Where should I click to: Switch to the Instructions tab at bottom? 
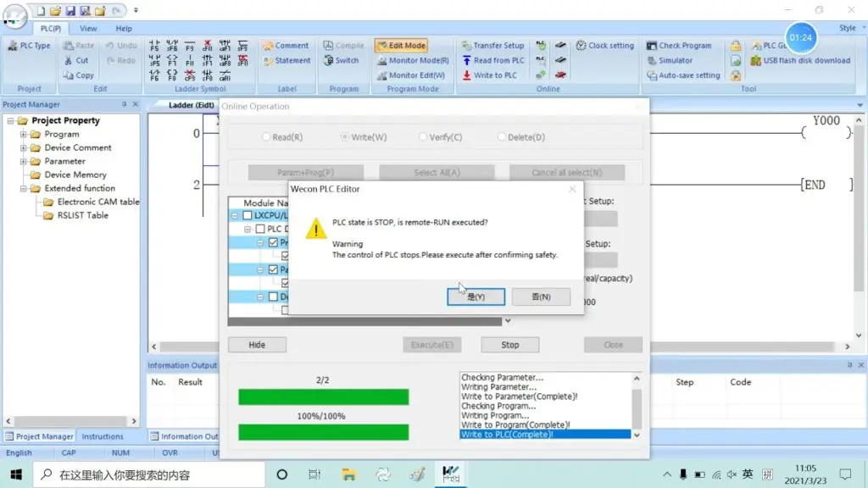pyautogui.click(x=103, y=436)
